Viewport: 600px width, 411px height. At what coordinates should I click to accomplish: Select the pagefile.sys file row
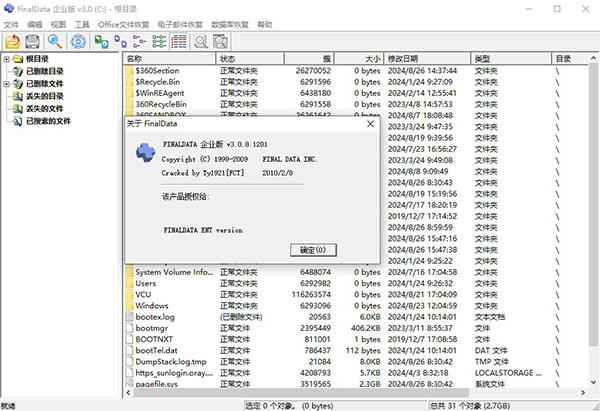[356, 383]
